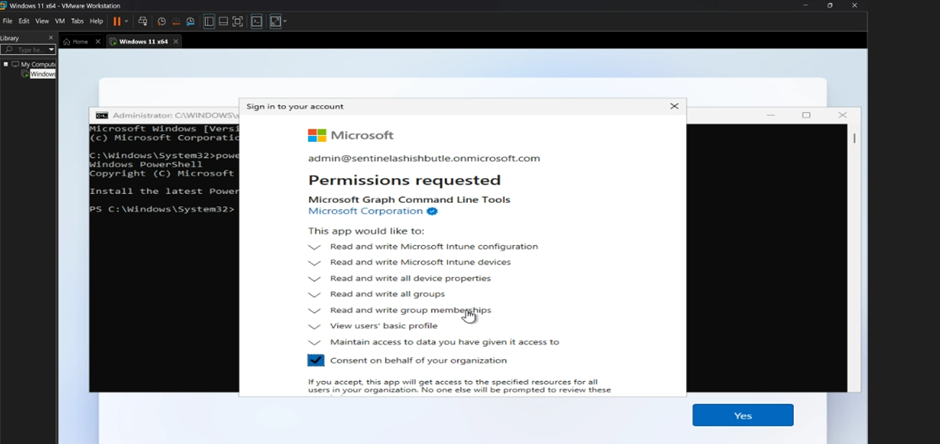Open the console view icon
Viewport: 940px width, 444px height.
257,21
